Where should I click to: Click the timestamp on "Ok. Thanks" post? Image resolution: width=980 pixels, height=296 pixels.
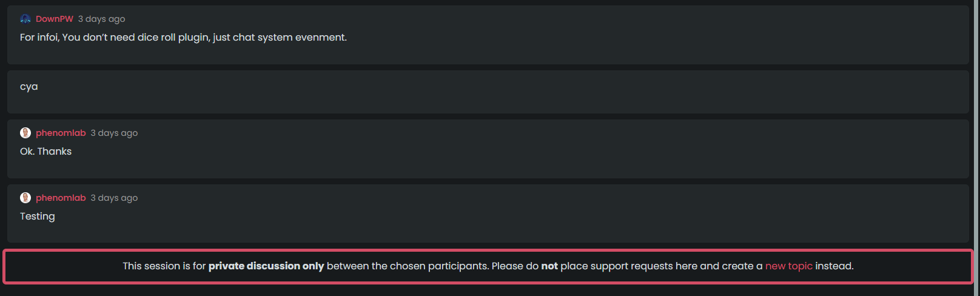tap(114, 133)
